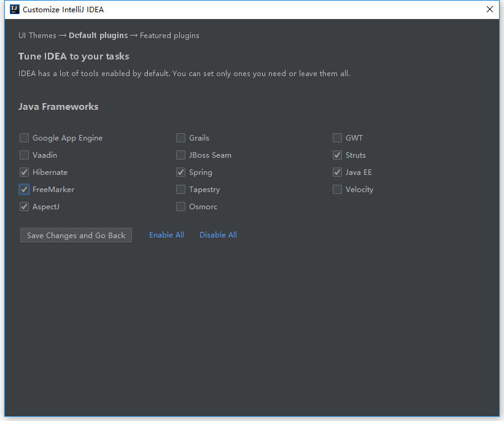
Task: Untick the Spring checkbox
Action: point(180,172)
